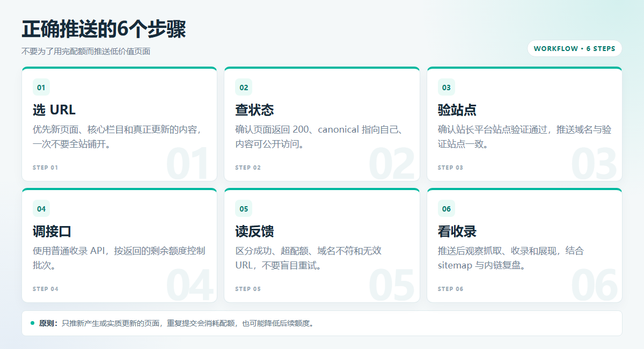Click the 看收录 card title

457,231
